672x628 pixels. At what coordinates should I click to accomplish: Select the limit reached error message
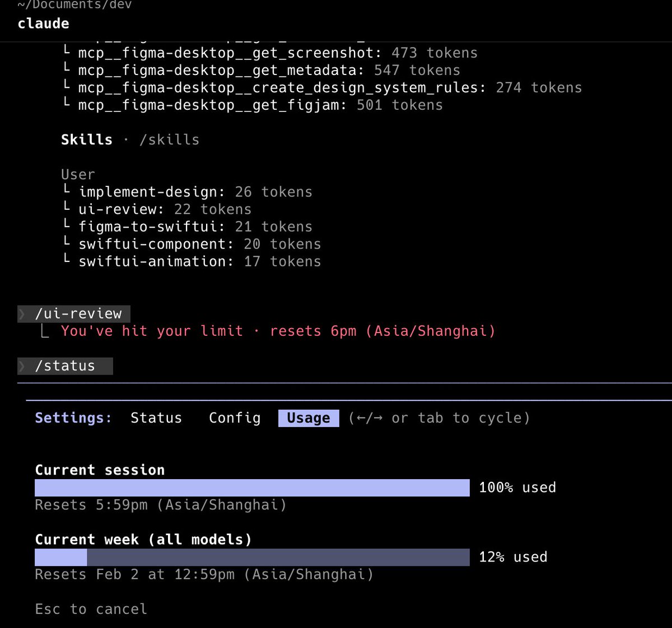[x=278, y=331]
